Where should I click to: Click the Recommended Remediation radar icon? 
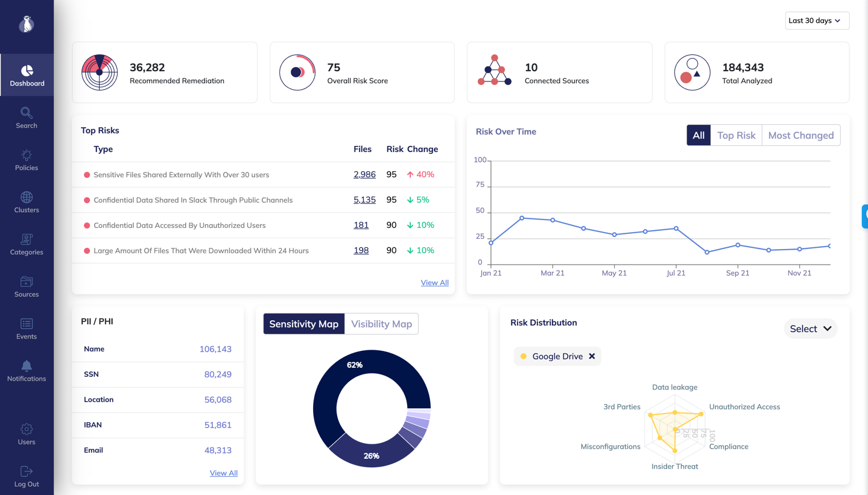[x=100, y=72]
